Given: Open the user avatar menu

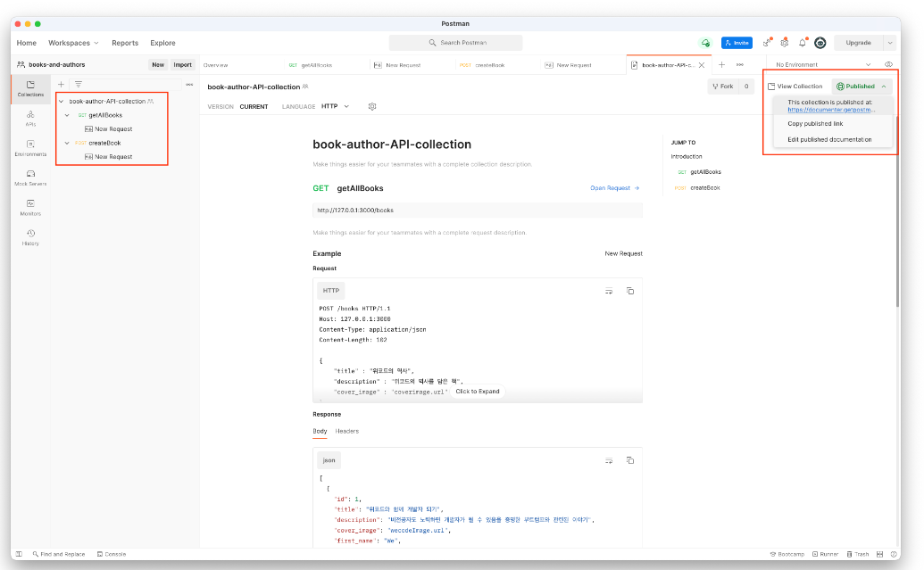Looking at the screenshot, I should 820,43.
